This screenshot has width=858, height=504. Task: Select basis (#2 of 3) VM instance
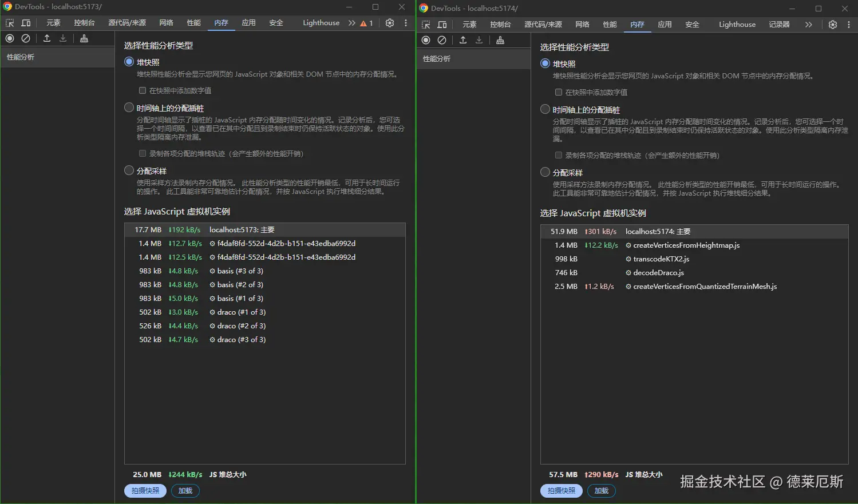265,285
